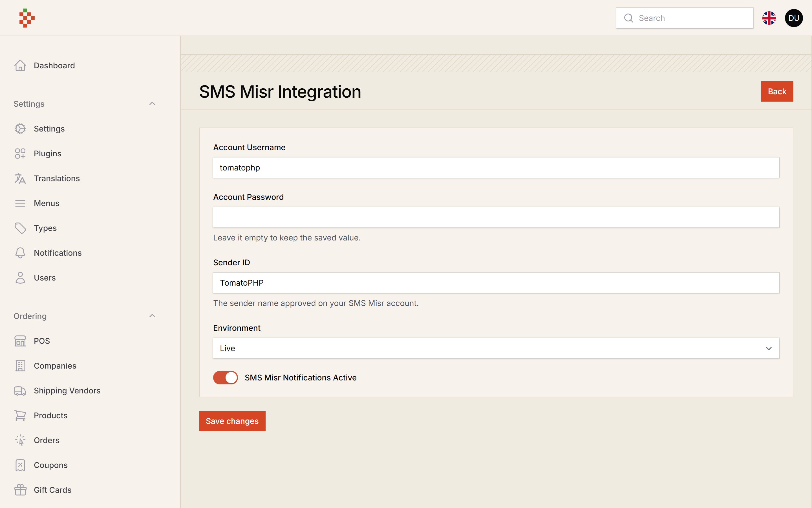Open the DU user avatar menu
This screenshot has width=812, height=508.
(794, 18)
